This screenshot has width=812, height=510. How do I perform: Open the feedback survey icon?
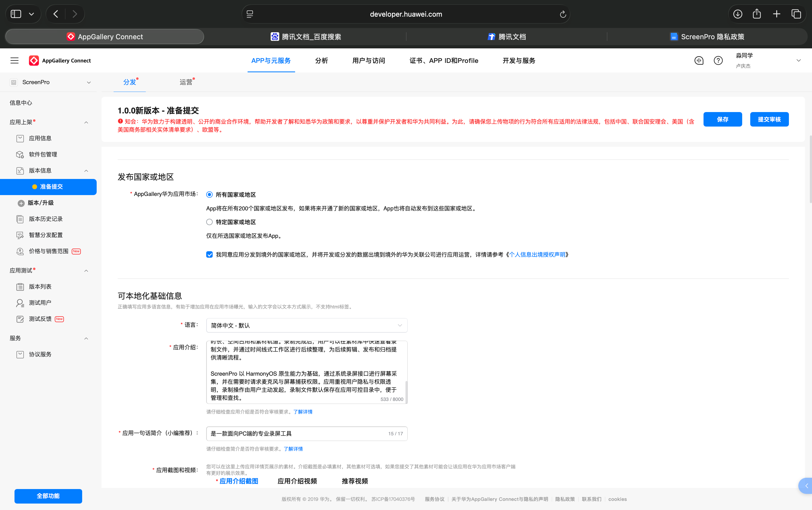tap(699, 60)
